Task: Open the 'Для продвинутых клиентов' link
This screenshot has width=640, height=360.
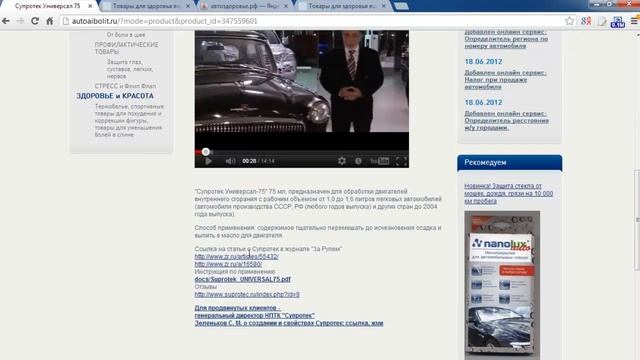Action: coord(237,308)
